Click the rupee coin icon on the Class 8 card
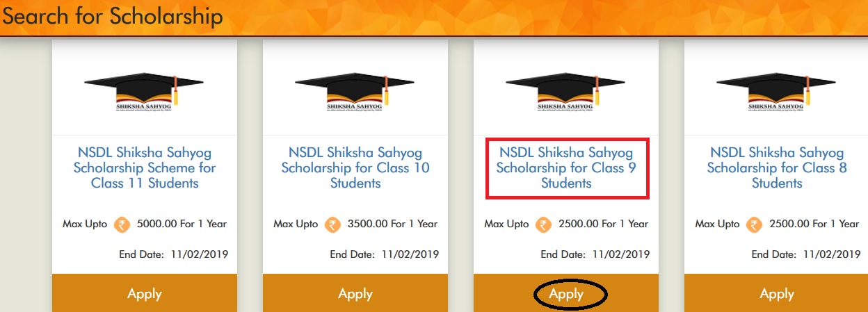 [754, 224]
